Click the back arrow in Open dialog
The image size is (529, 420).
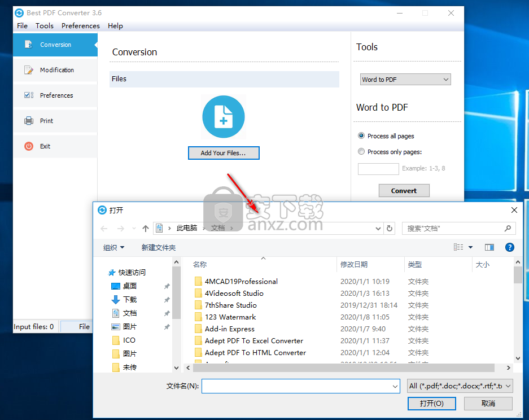(x=104, y=229)
